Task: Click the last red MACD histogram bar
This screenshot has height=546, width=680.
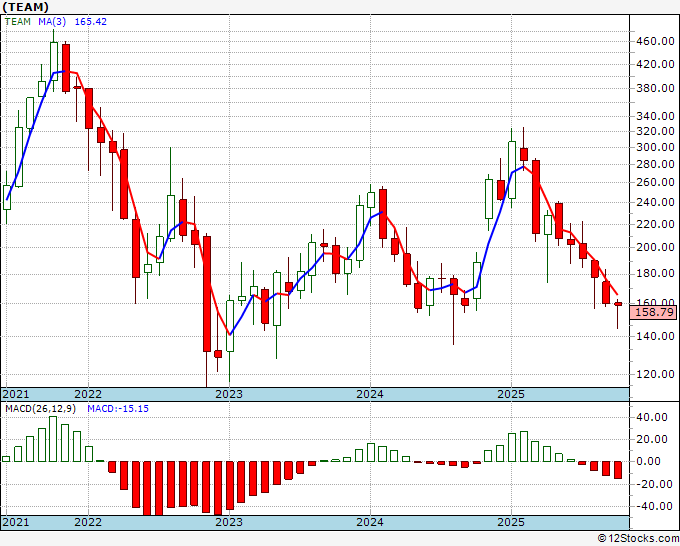Action: click(x=618, y=470)
